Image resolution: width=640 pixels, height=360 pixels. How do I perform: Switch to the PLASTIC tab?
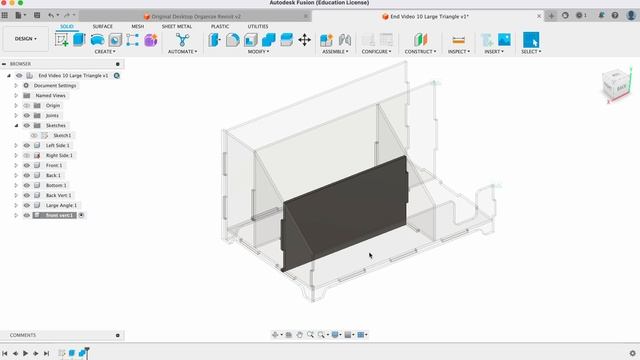pos(220,27)
